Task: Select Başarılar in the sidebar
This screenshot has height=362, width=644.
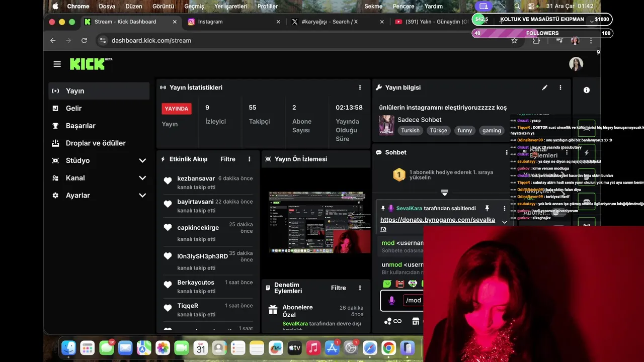Action: [x=99, y=126]
